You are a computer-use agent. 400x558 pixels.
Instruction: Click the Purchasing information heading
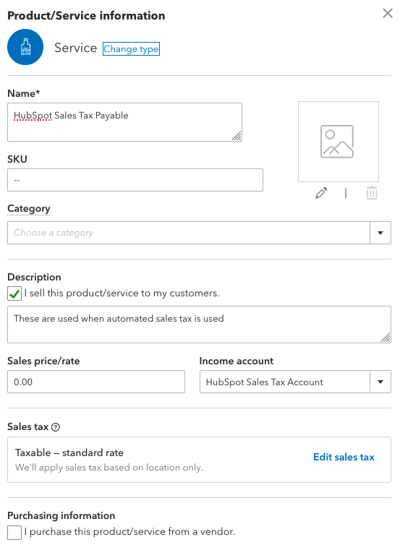click(x=61, y=516)
